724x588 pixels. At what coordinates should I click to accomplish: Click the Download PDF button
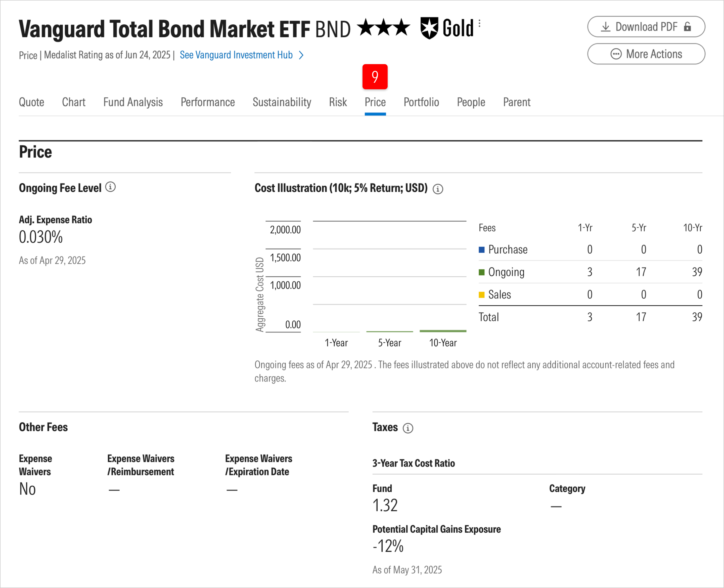(x=646, y=27)
